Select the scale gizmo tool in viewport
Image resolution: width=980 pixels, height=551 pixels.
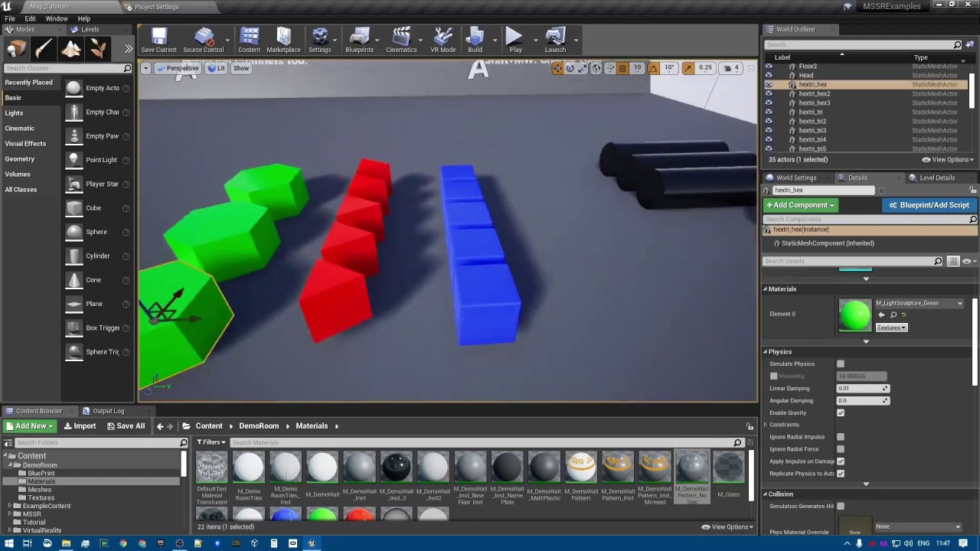[x=582, y=68]
